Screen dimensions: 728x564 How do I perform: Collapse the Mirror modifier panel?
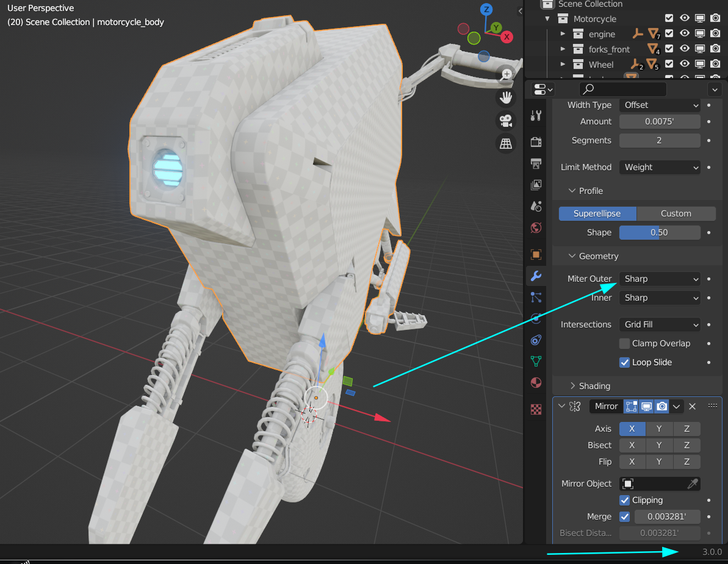[x=562, y=406]
